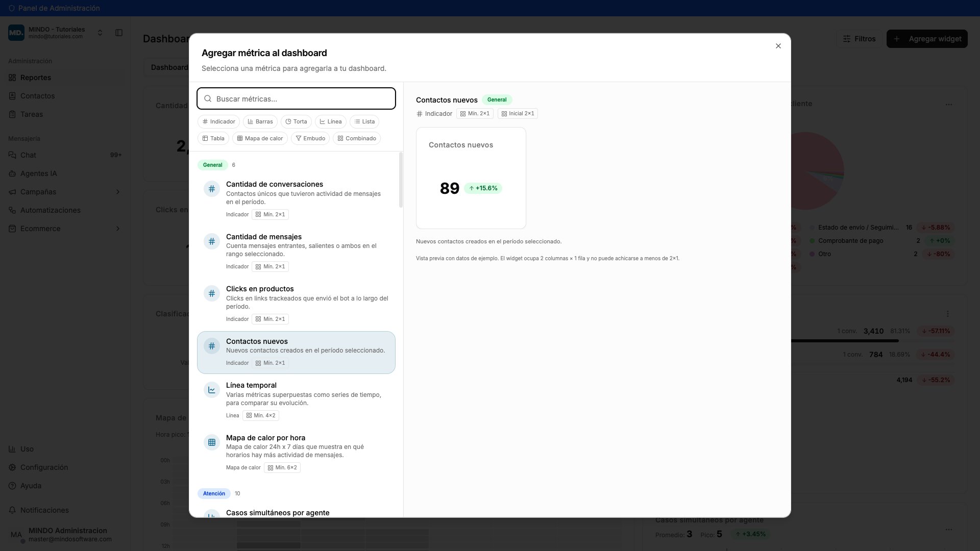
Task: Open options menu of Casos simultáneos widget
Action: [x=949, y=530]
